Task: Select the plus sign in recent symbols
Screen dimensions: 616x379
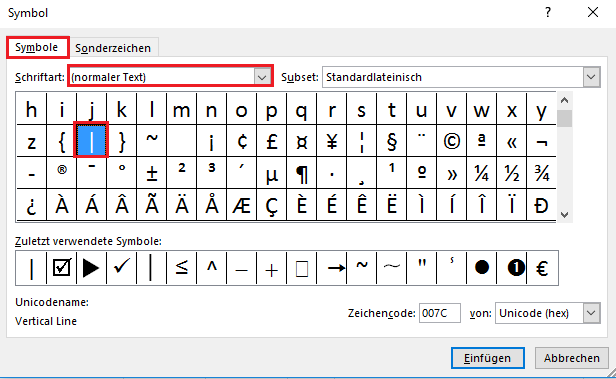Action: click(271, 268)
